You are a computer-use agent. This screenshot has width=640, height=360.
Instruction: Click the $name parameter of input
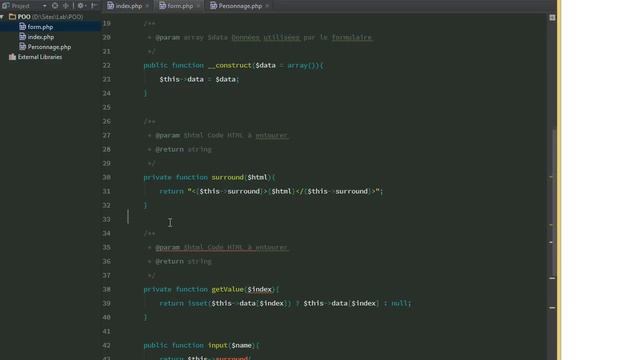pyautogui.click(x=242, y=345)
